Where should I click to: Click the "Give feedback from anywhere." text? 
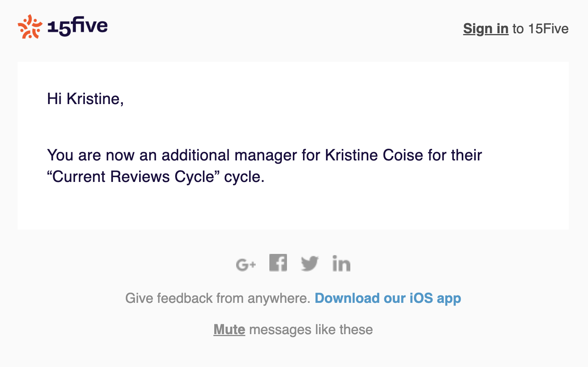[217, 298]
